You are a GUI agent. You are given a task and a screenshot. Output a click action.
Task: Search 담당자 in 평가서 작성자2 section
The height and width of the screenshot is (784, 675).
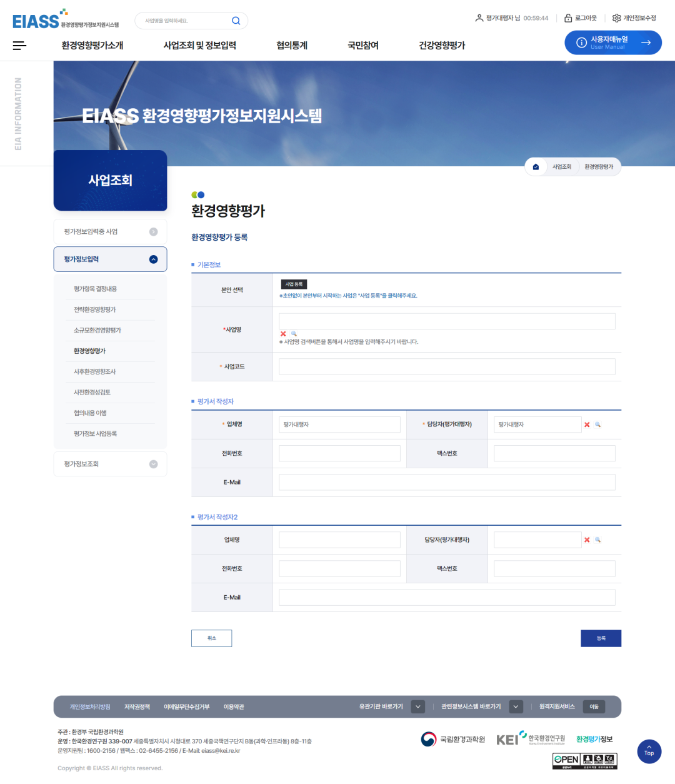click(x=597, y=540)
